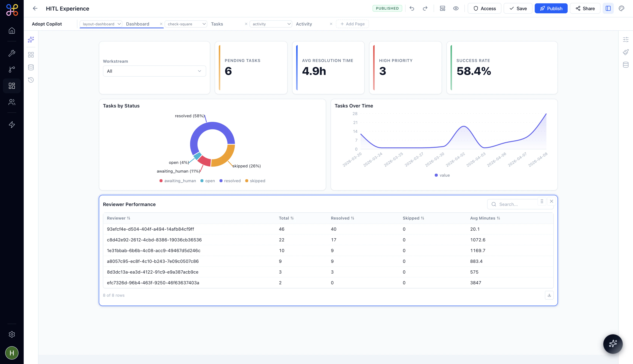Switch to the Activity page tab
Image resolution: width=633 pixels, height=364 pixels.
tap(304, 24)
